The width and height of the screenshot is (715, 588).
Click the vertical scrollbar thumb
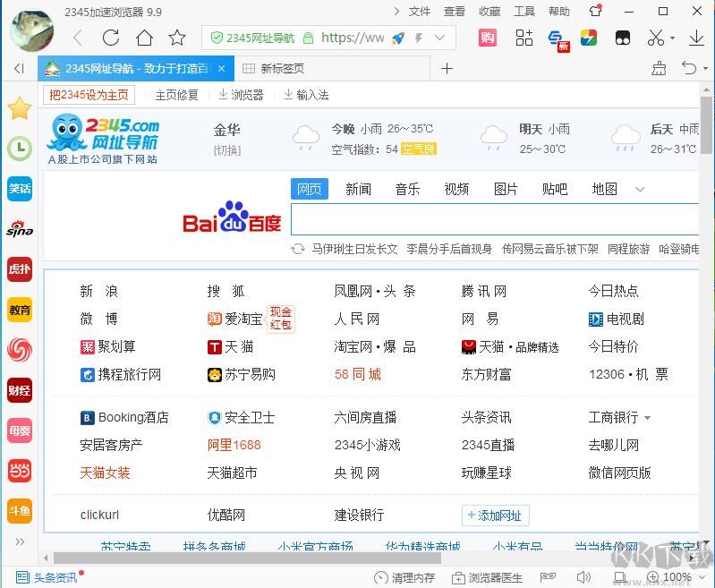pyautogui.click(x=706, y=125)
